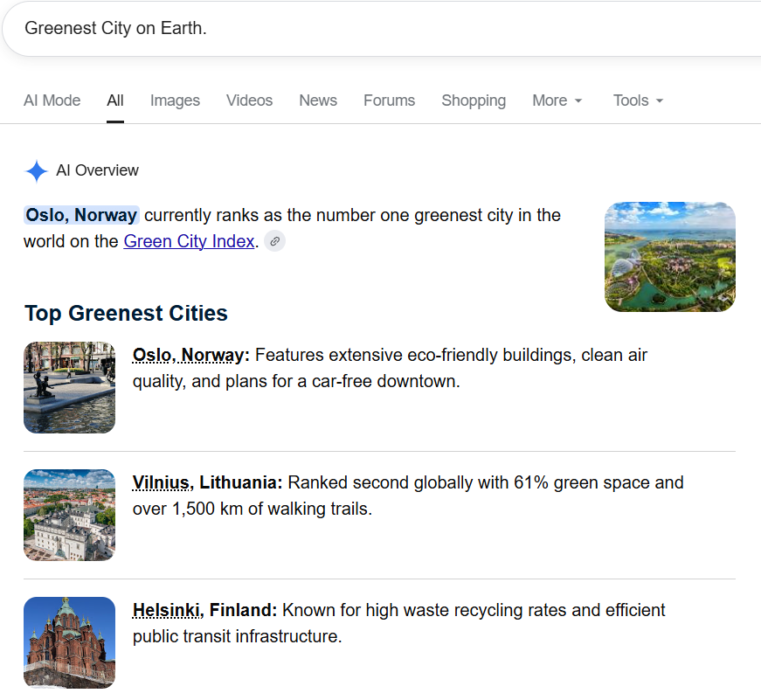Click text "quality, and plans for a car-free downtown."

(x=296, y=381)
